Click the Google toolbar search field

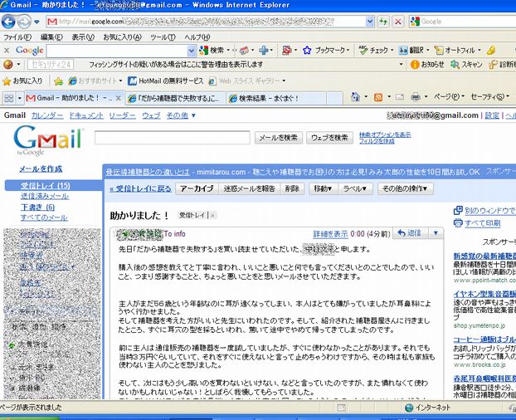click(x=117, y=51)
